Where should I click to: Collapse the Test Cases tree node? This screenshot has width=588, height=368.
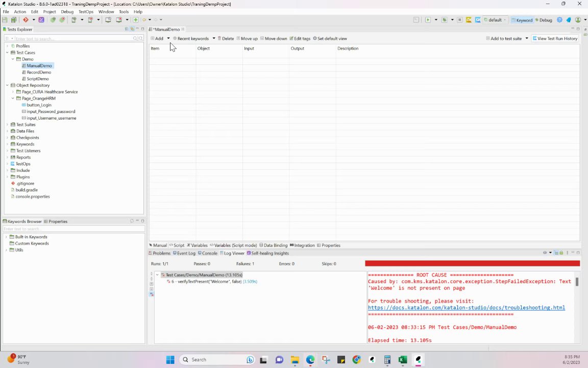pos(7,53)
